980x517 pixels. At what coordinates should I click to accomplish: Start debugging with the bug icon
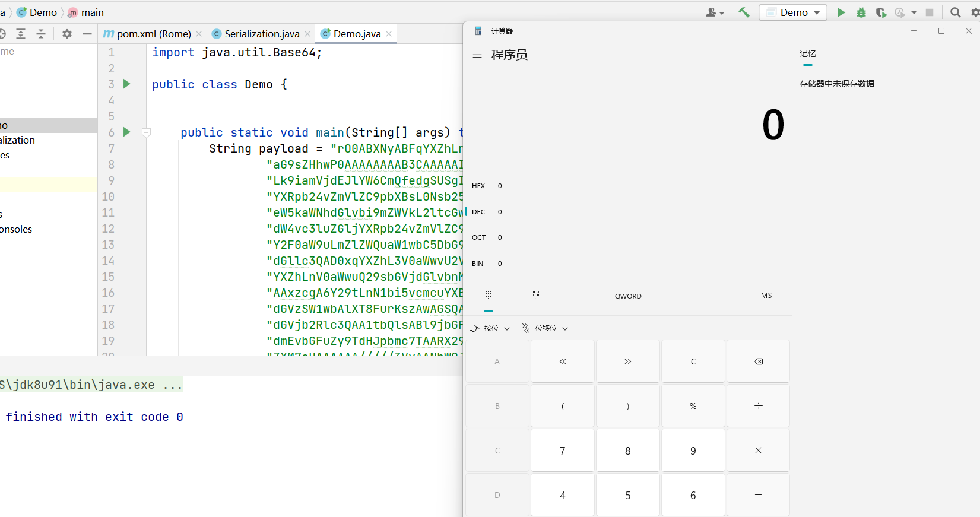pos(861,12)
